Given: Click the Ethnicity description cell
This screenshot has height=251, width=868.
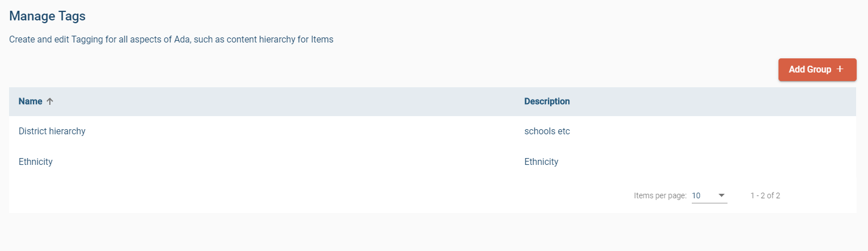Looking at the screenshot, I should tap(541, 161).
